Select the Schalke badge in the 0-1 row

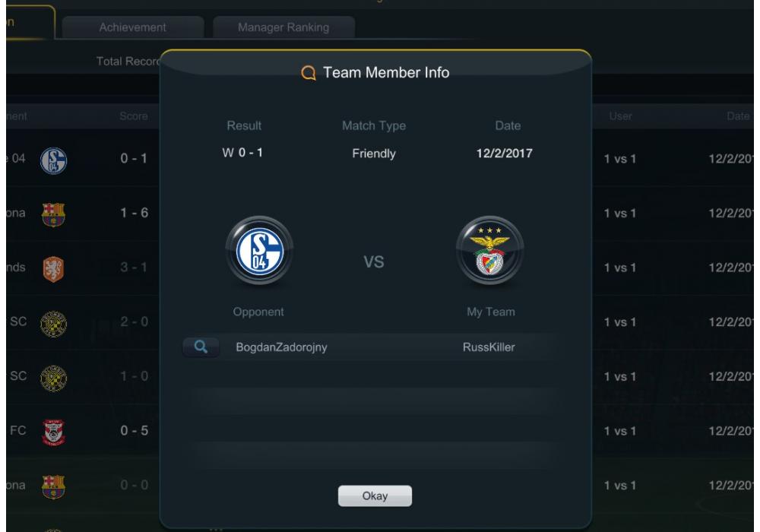pos(53,160)
